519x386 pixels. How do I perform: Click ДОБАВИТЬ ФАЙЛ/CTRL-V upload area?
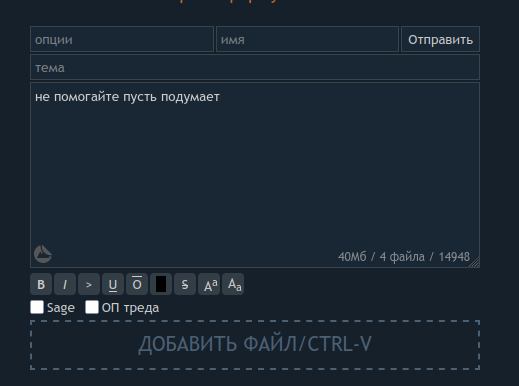(x=255, y=345)
